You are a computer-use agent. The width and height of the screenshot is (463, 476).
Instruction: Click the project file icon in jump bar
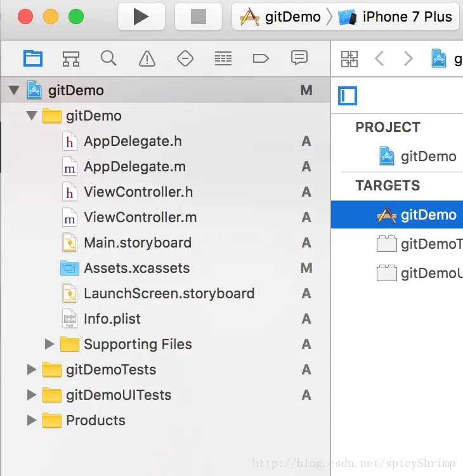tap(439, 58)
